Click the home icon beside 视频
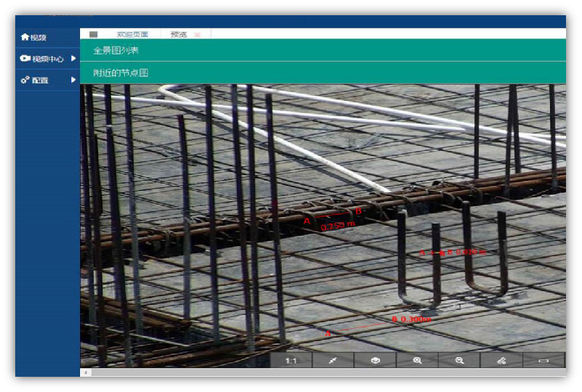Screen dimensions: 582x392 point(25,37)
